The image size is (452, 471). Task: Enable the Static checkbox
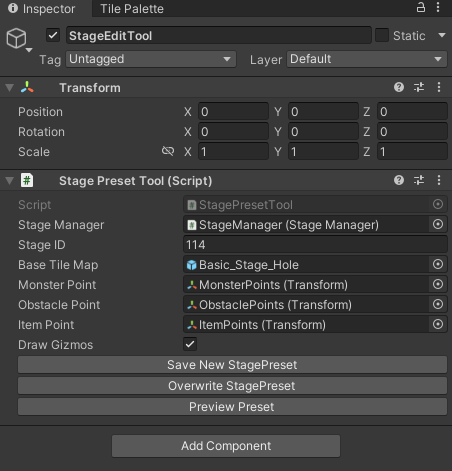(382, 35)
